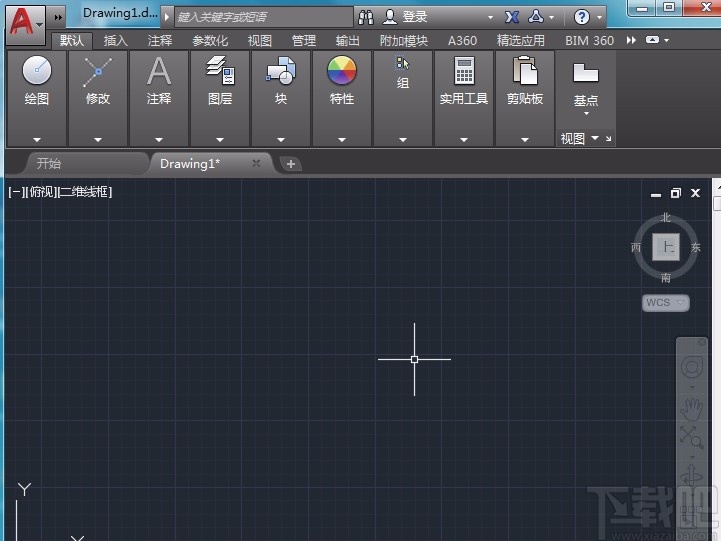Image resolution: width=721 pixels, height=541 pixels.
Task: Open the 绘图 draw panel icon
Action: tap(37, 70)
